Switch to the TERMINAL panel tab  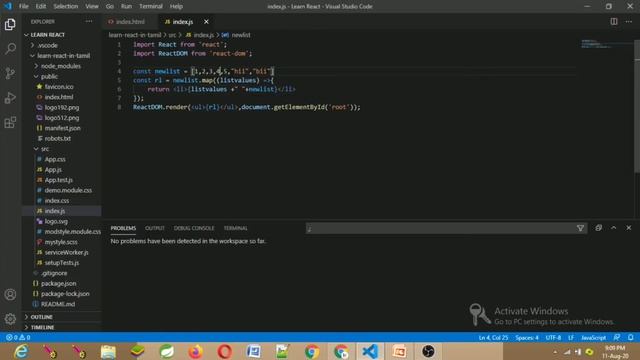236,228
